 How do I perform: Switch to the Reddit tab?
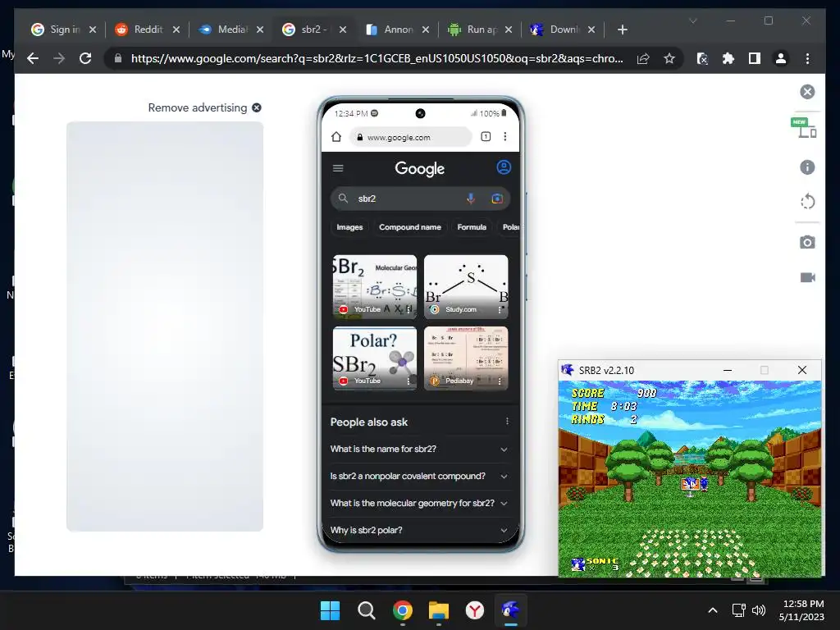tap(147, 30)
